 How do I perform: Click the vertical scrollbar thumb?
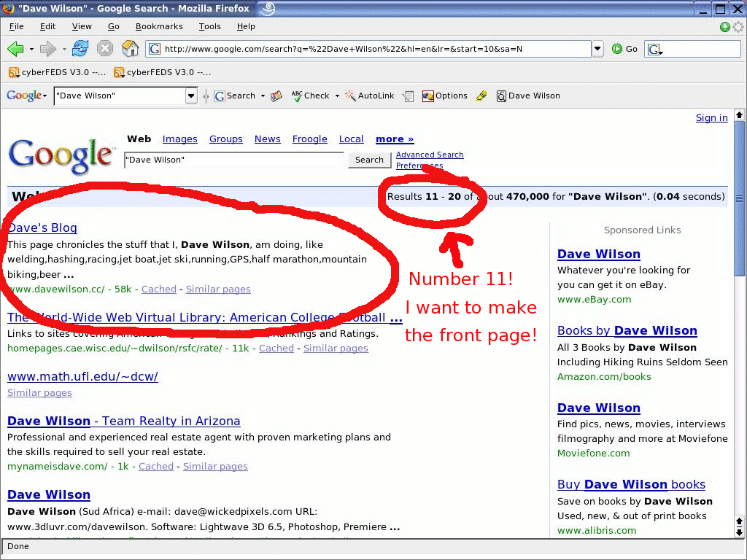tap(740, 198)
